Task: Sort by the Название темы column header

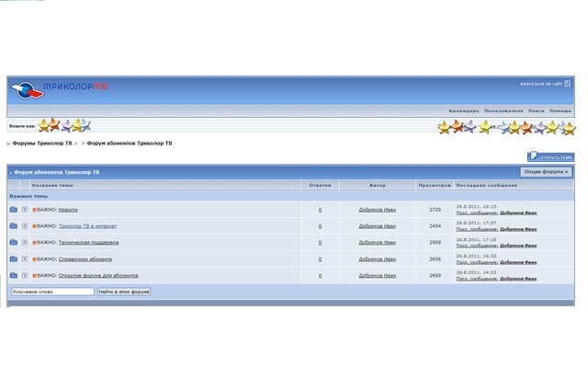Action: pos(52,185)
